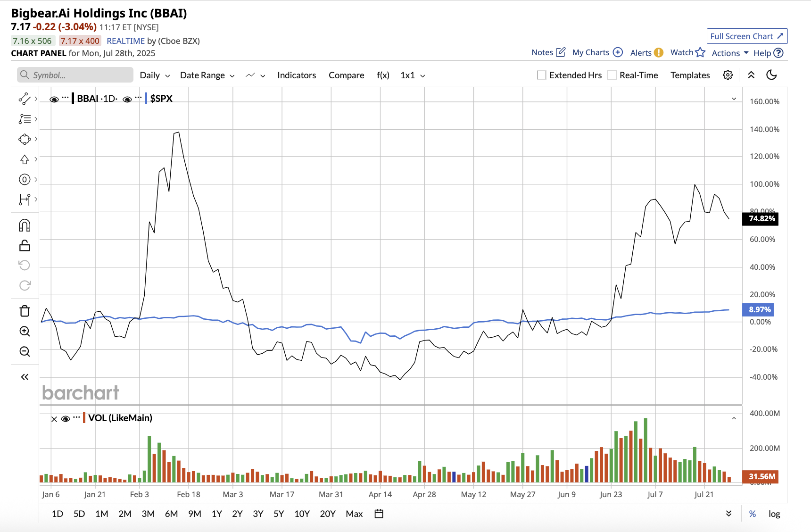
Task: Add chart via My Charts plus icon
Action: click(x=618, y=52)
